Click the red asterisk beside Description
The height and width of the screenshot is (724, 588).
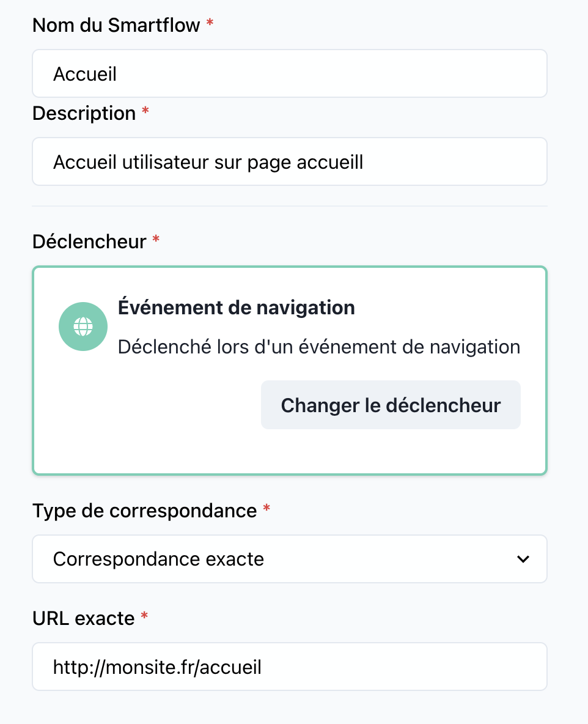pyautogui.click(x=145, y=111)
